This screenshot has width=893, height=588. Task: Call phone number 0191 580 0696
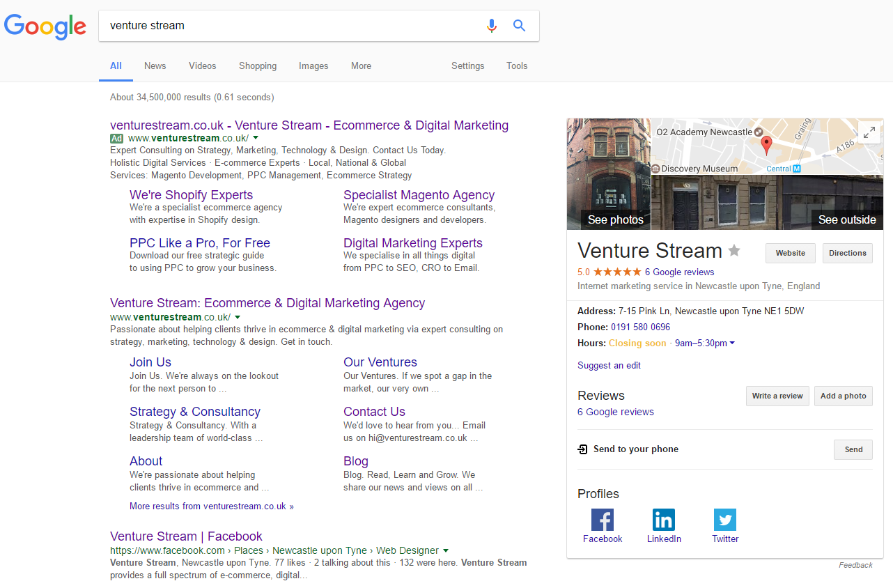(x=641, y=327)
